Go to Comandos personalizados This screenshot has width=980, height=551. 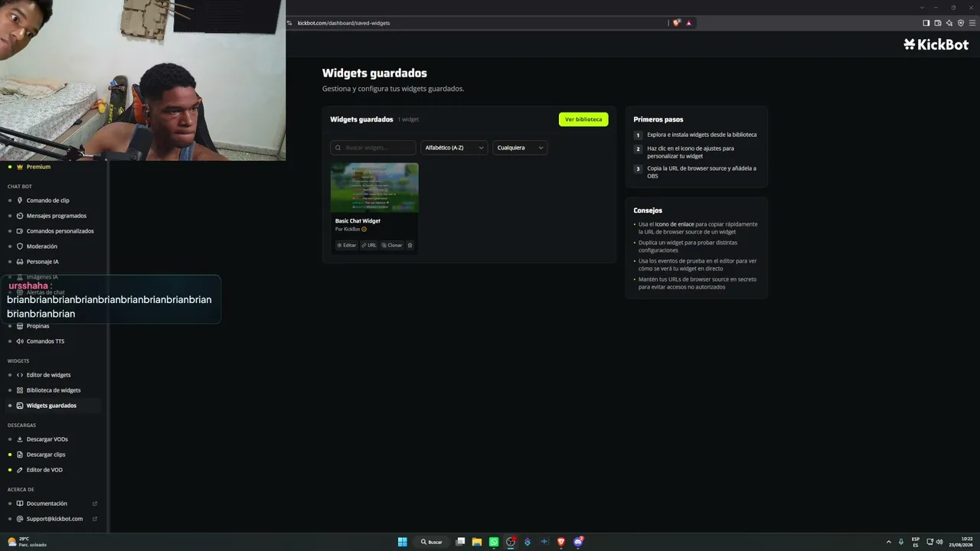pos(52,231)
